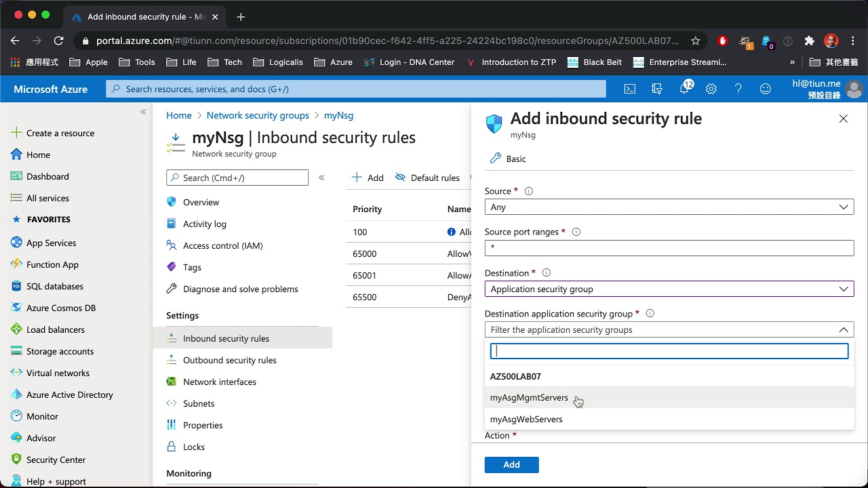Click the Source port ranges field
Screen dimensions: 868x488
point(669,248)
